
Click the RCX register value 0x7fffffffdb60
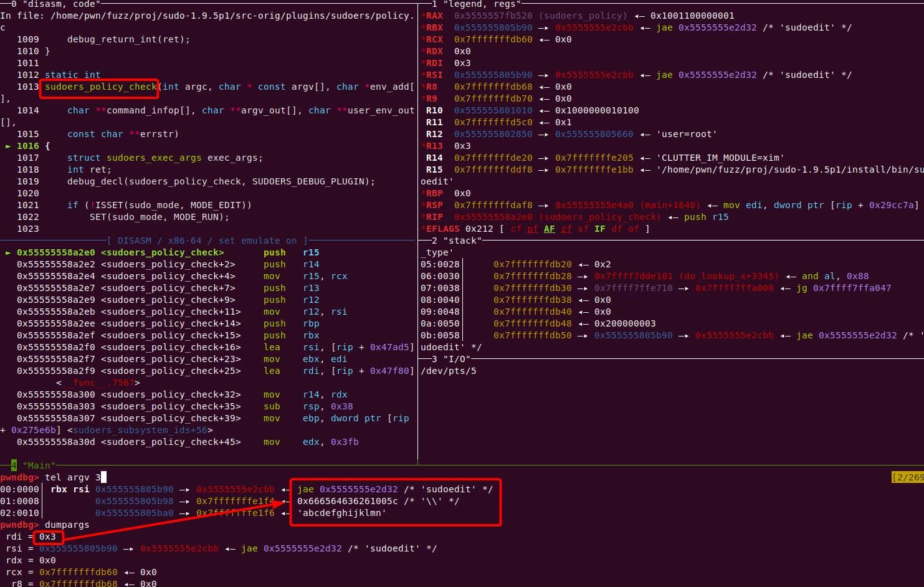pos(493,39)
